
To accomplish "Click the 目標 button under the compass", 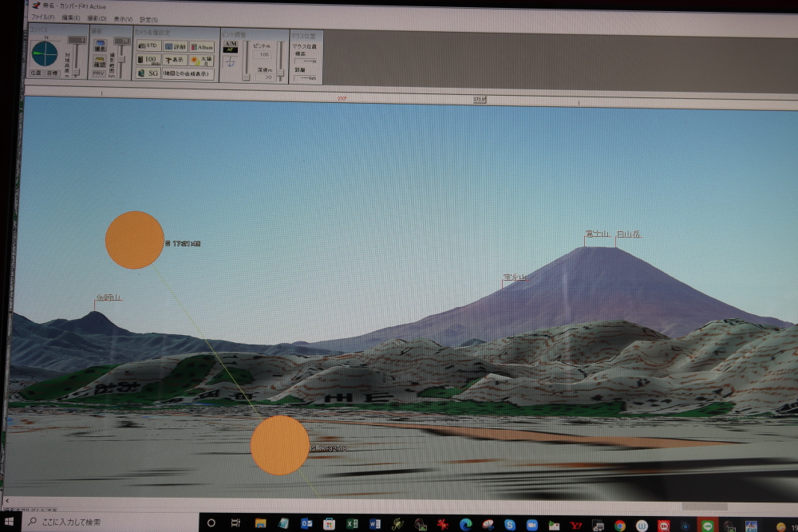I will (53, 73).
